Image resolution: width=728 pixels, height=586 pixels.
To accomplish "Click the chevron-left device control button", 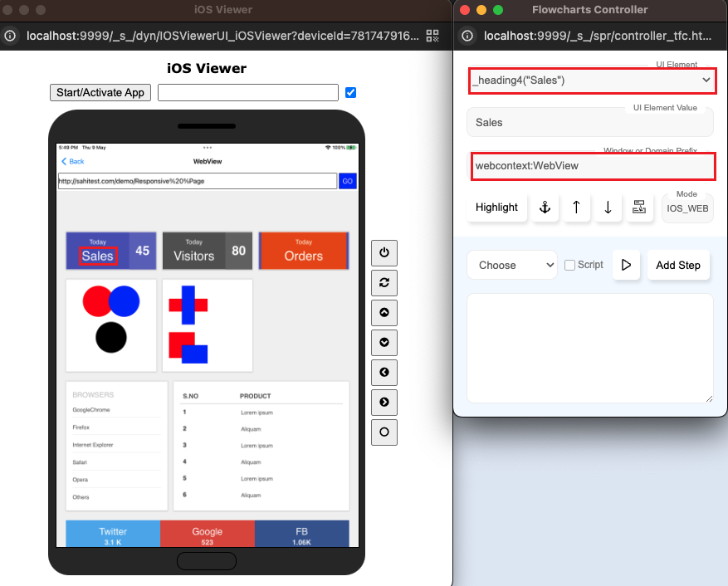I will (384, 373).
